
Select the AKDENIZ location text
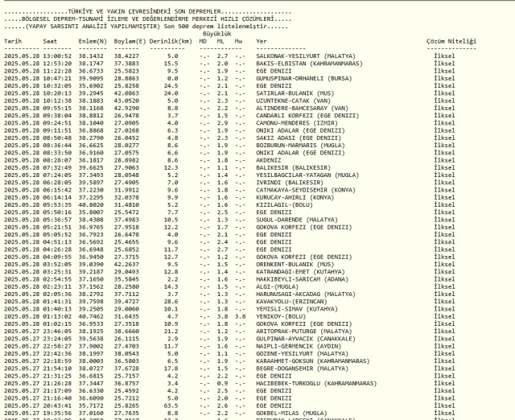tap(269, 160)
